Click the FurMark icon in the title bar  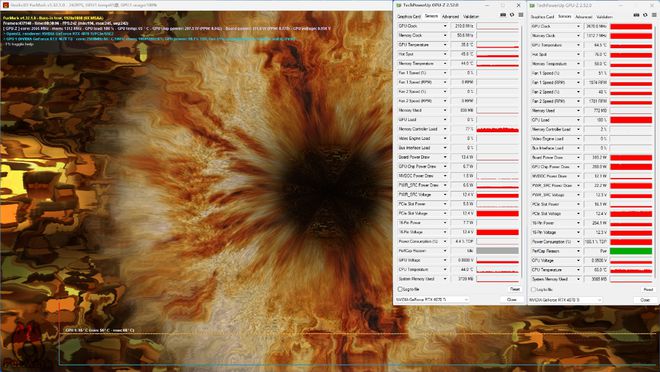click(x=5, y=5)
